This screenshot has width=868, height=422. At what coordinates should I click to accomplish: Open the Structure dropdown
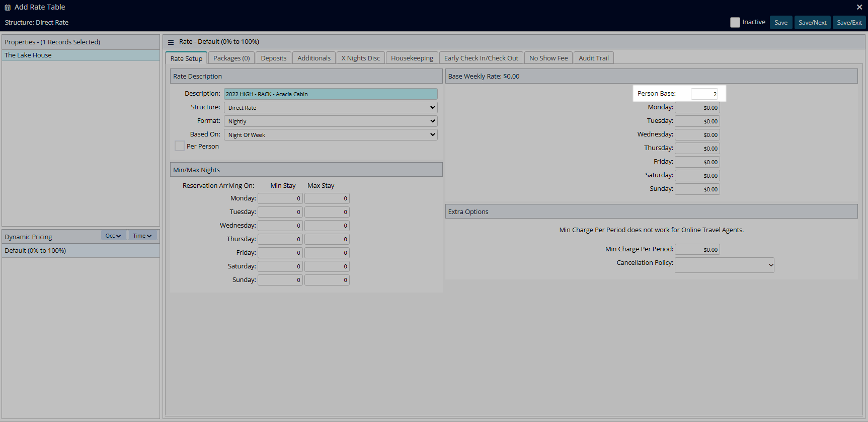[331, 107]
